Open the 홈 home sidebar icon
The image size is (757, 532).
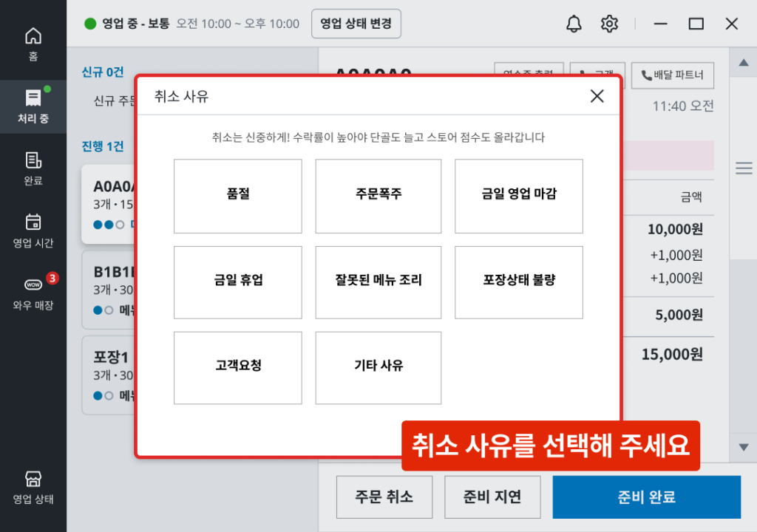[33, 44]
